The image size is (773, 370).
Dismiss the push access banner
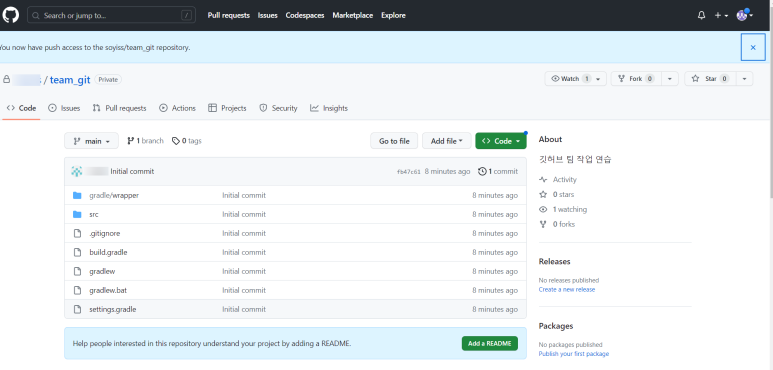coord(753,47)
